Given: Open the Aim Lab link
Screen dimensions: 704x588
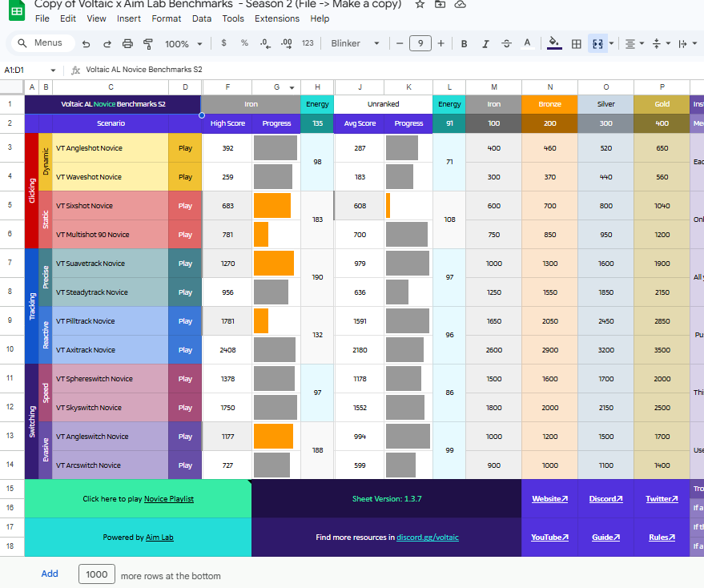Looking at the screenshot, I should [x=159, y=538].
